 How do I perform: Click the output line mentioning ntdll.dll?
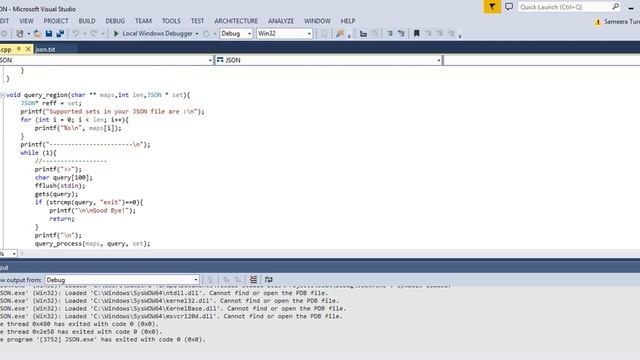coord(164,293)
